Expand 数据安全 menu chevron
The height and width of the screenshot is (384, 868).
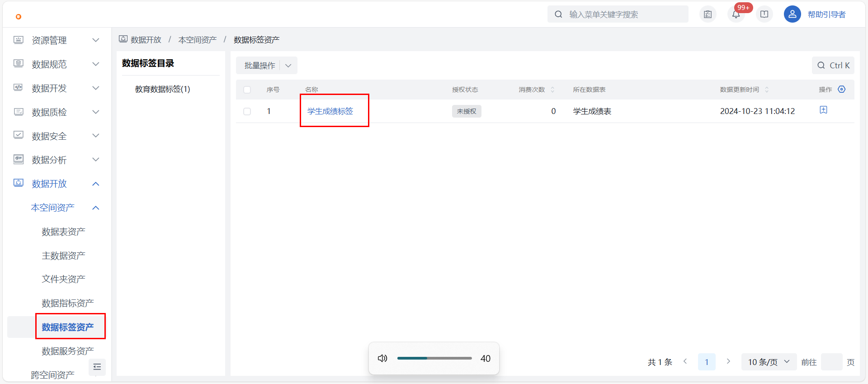pos(96,135)
